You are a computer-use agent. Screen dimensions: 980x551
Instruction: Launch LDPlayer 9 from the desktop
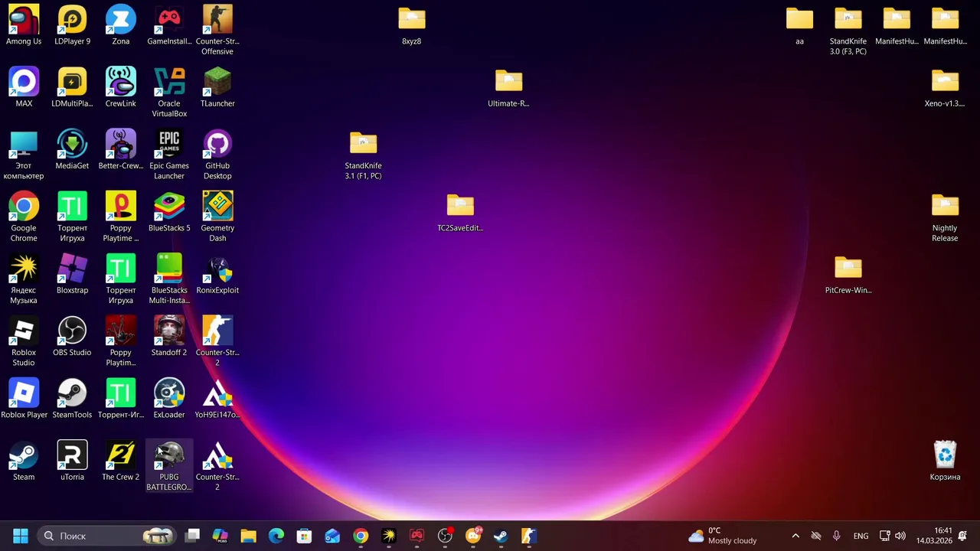pyautogui.click(x=72, y=26)
